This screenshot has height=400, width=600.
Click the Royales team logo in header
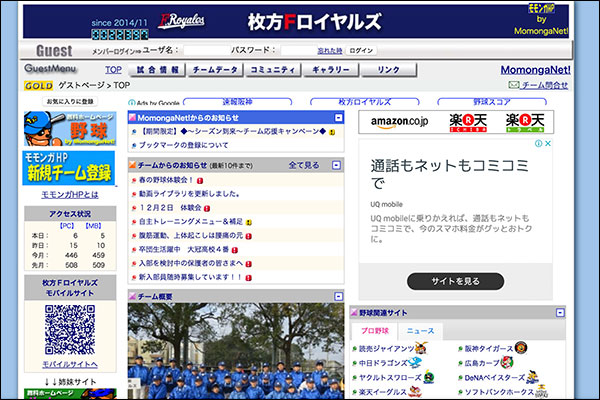[x=183, y=21]
